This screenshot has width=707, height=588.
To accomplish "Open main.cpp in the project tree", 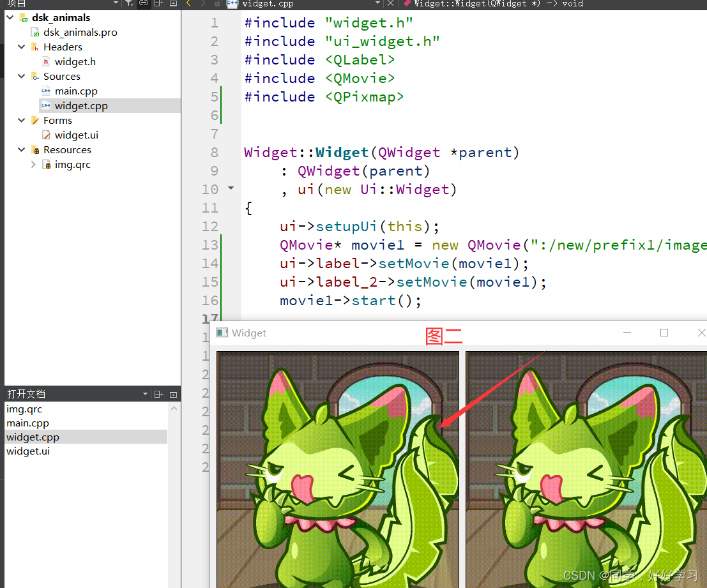I will pyautogui.click(x=76, y=91).
